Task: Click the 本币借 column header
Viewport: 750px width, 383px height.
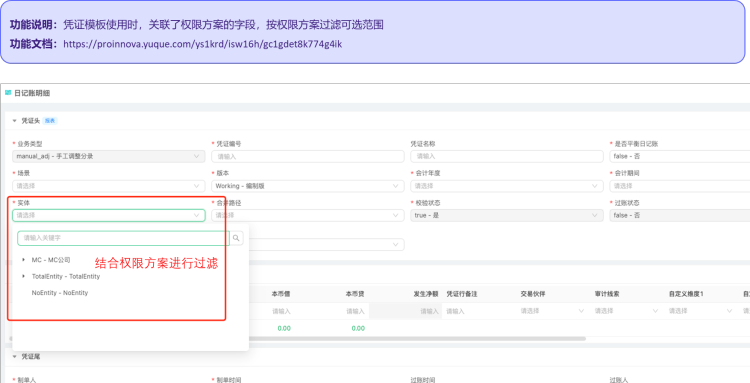Action: [281, 294]
